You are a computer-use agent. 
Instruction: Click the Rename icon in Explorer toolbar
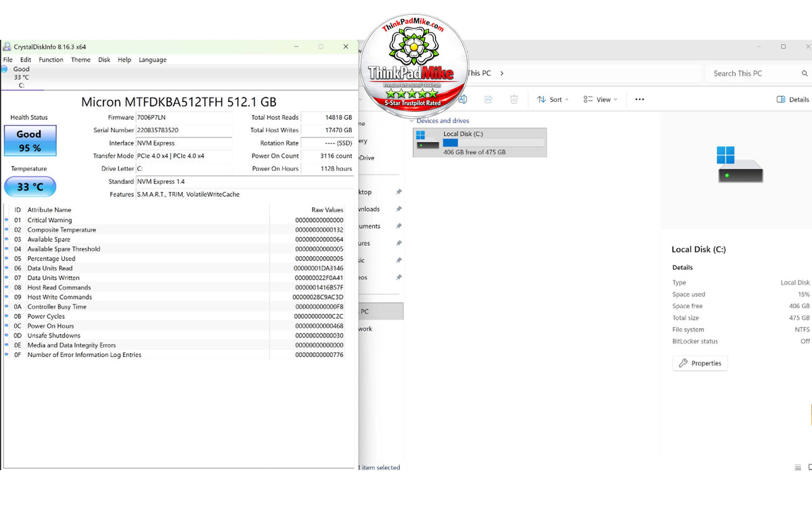click(x=463, y=99)
